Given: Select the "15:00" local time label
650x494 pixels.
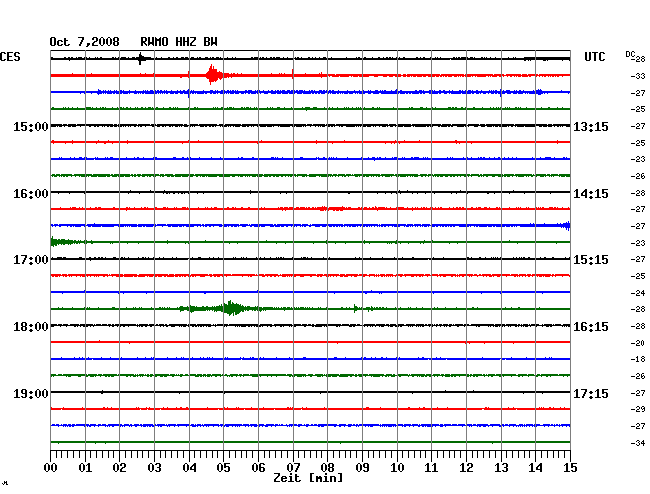Looking at the screenshot, I should tap(31, 126).
